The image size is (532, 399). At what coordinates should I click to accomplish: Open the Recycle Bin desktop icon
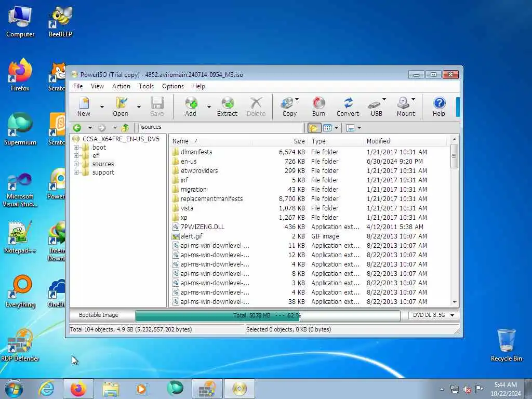click(507, 345)
